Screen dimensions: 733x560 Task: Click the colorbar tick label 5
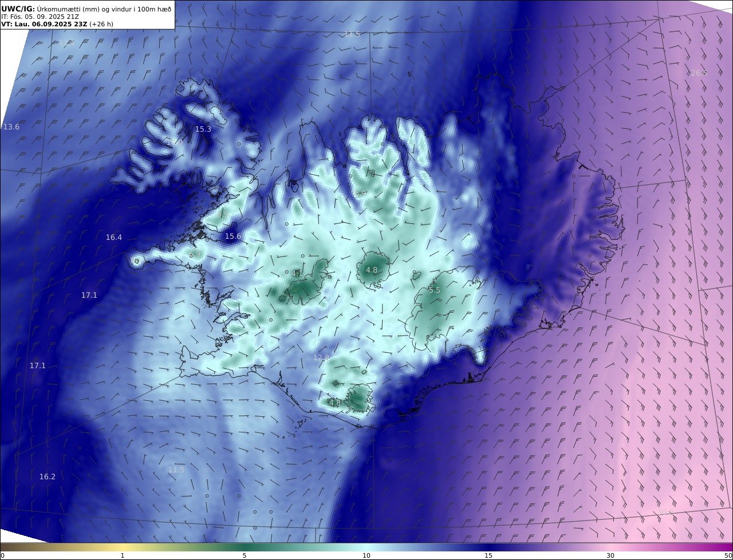pyautogui.click(x=245, y=555)
